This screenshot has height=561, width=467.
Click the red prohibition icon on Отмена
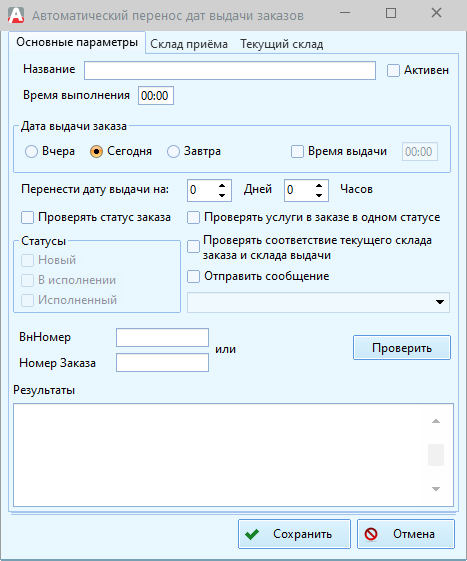[371, 534]
